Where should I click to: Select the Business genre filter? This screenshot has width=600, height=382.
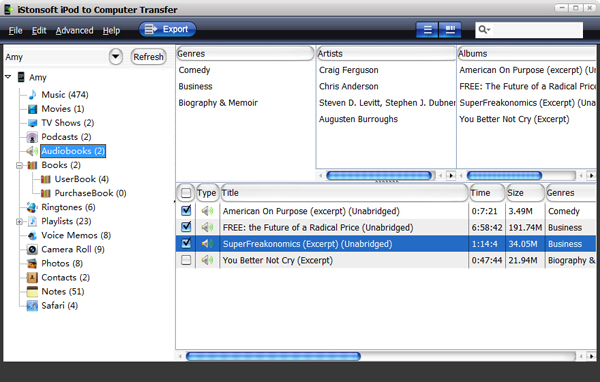tap(195, 87)
